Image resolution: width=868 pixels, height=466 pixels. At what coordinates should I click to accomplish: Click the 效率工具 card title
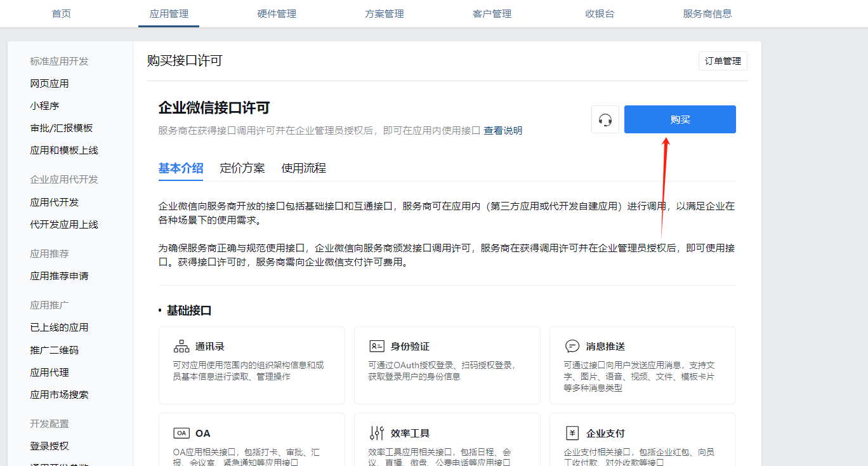pyautogui.click(x=410, y=434)
